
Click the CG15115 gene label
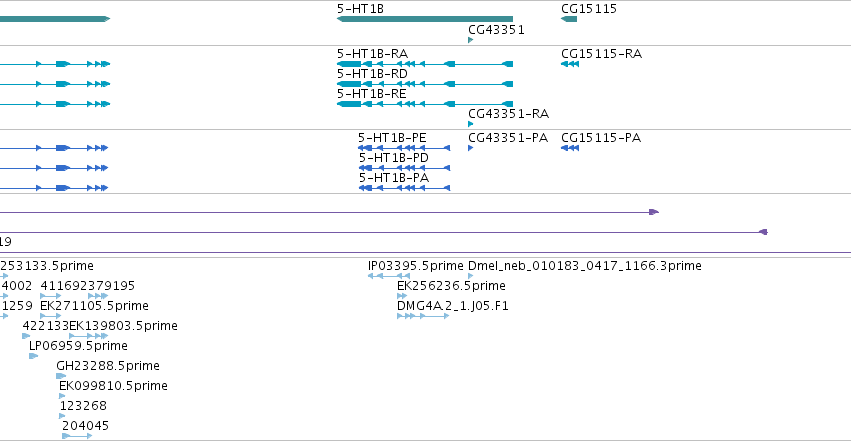coord(589,9)
